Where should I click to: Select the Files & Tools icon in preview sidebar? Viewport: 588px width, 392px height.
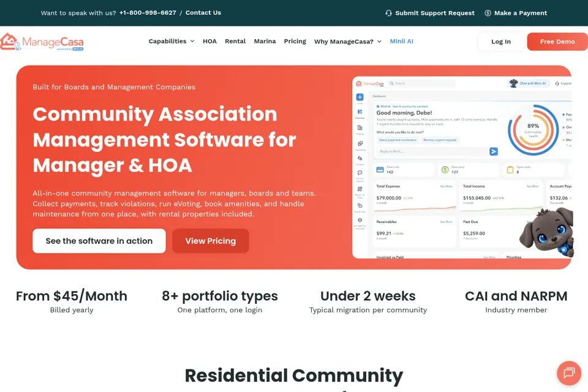[360, 206]
